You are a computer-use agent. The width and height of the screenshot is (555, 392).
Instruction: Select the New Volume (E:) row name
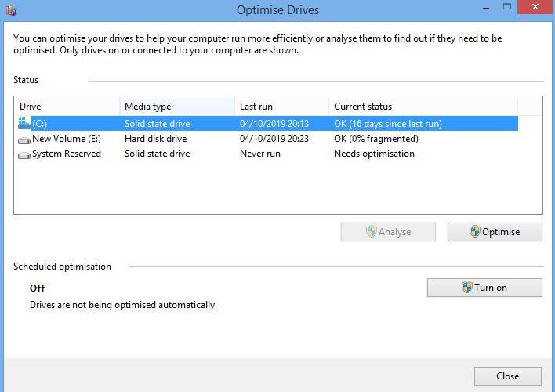[66, 139]
